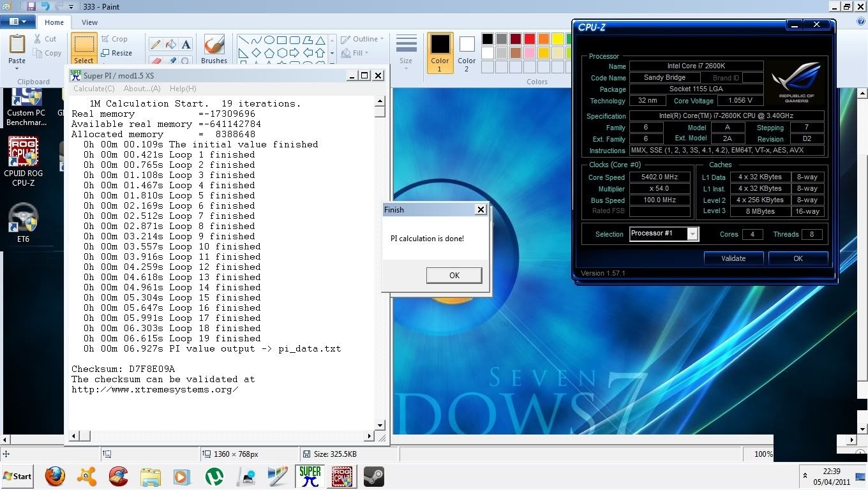The height and width of the screenshot is (490, 868).
Task: Open avast antivirus from the taskbar
Action: point(87,477)
